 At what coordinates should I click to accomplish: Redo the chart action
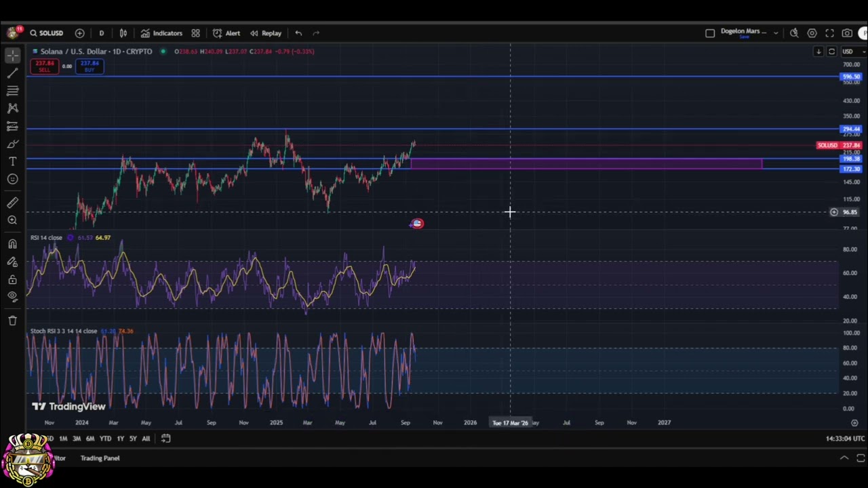pyautogui.click(x=316, y=33)
